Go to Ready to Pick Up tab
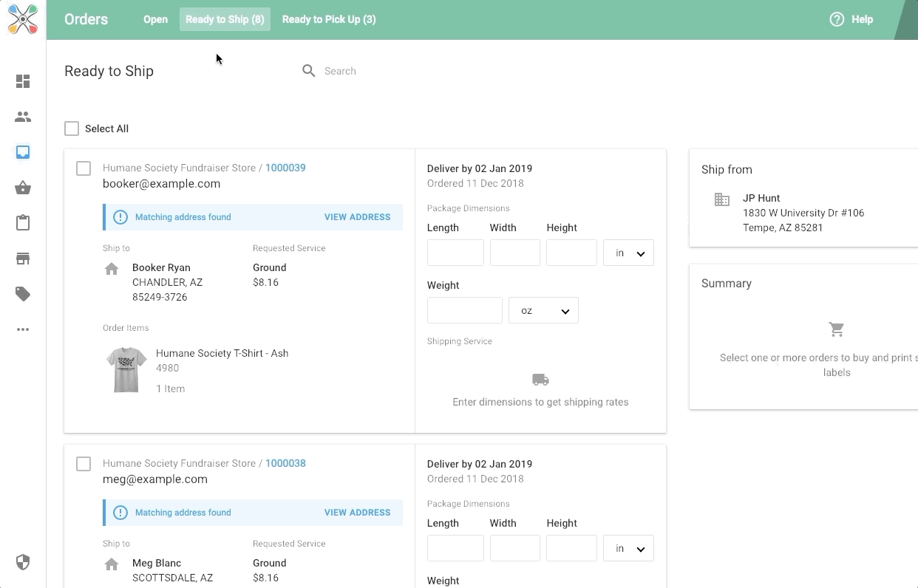This screenshot has width=918, height=588. [329, 20]
